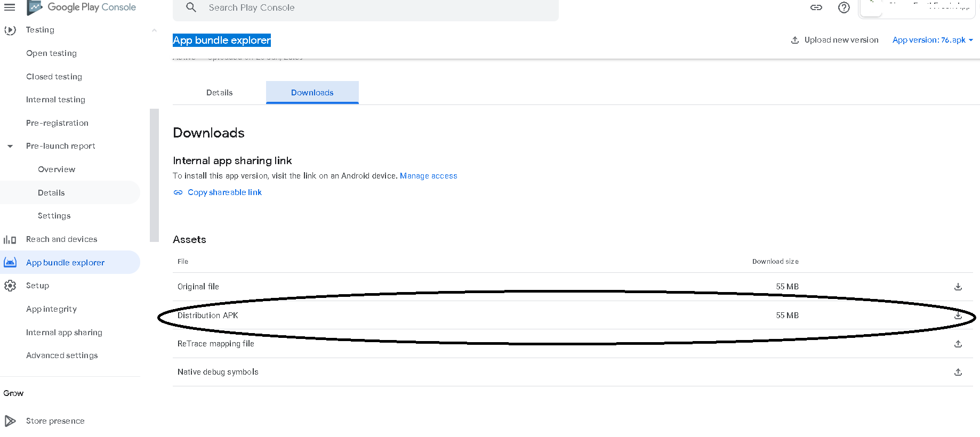Screen dimensions: 980x437
Task: Click the Manage access link
Action: (428, 176)
